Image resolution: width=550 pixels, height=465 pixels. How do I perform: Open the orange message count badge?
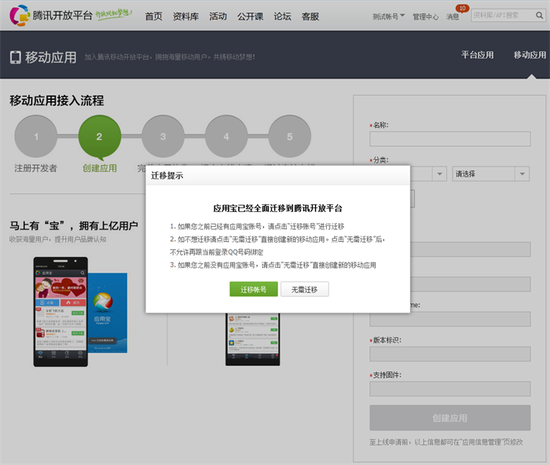pos(462,8)
